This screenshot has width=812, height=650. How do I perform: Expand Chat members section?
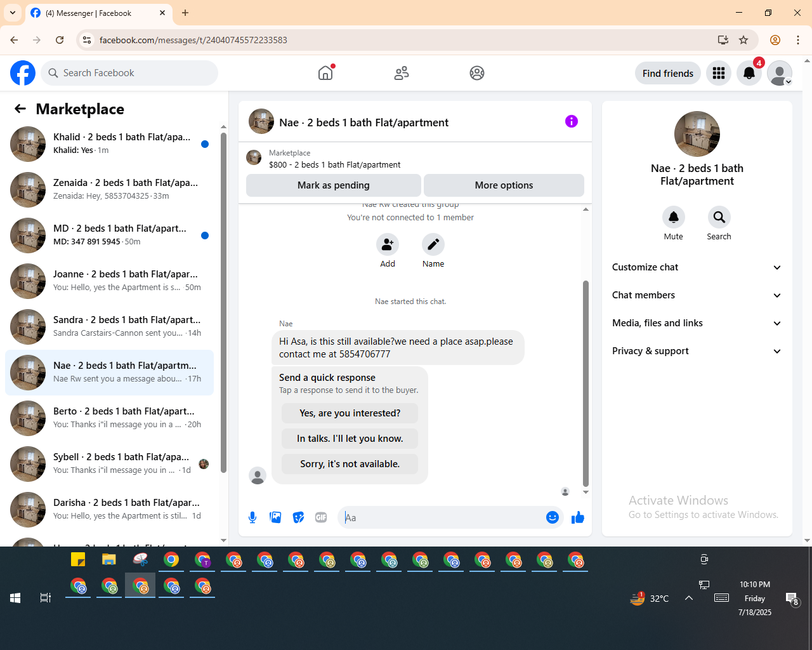697,295
